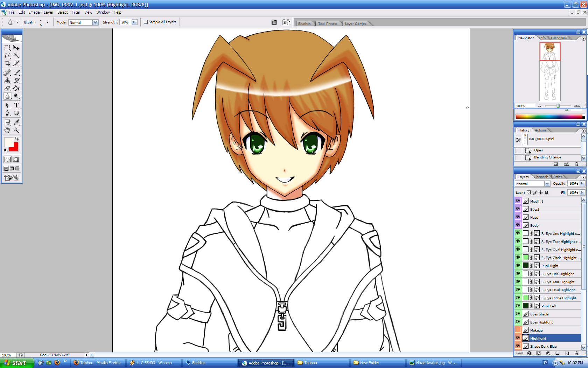This screenshot has height=368, width=588.
Task: Open the Filter menu
Action: coord(76,12)
